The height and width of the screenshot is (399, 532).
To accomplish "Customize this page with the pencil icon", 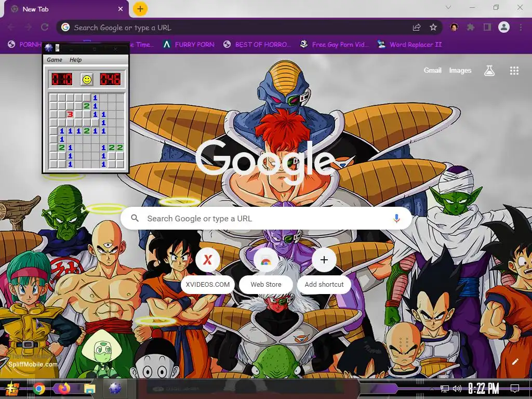I will 515,362.
